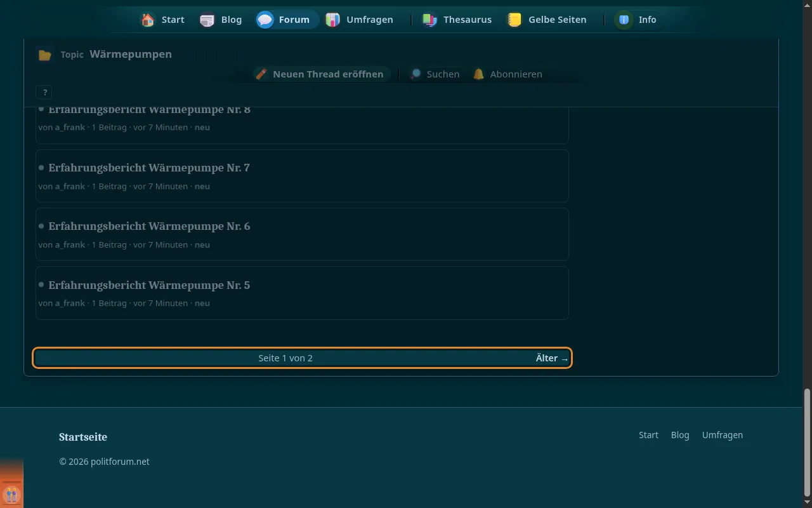Open Blog via its newspaper icon
The width and height of the screenshot is (812, 508).
point(207,20)
